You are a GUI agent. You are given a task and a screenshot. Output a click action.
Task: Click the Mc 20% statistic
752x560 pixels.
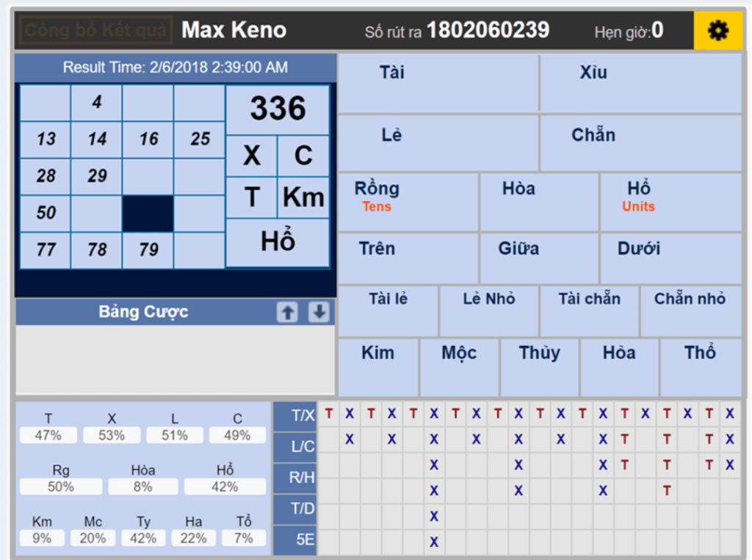(93, 538)
